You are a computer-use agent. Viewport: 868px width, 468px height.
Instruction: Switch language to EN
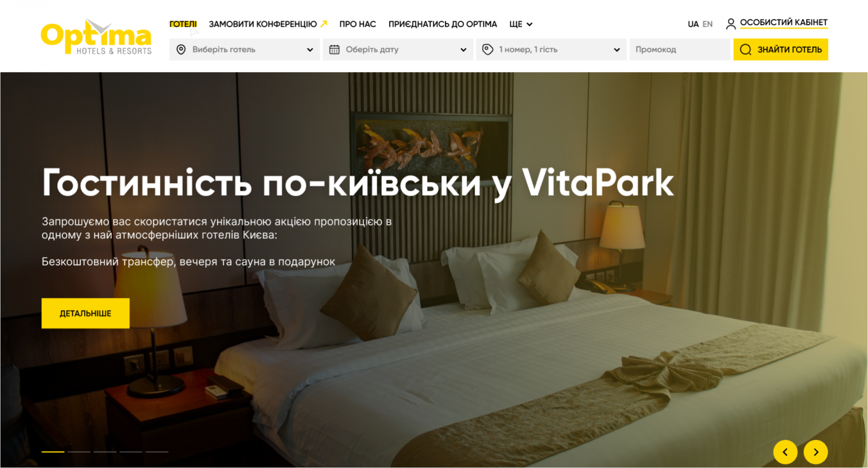pyautogui.click(x=707, y=24)
